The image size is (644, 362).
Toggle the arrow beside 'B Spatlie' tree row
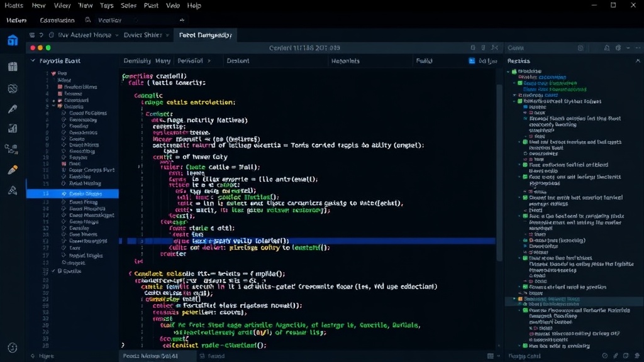[x=53, y=271]
